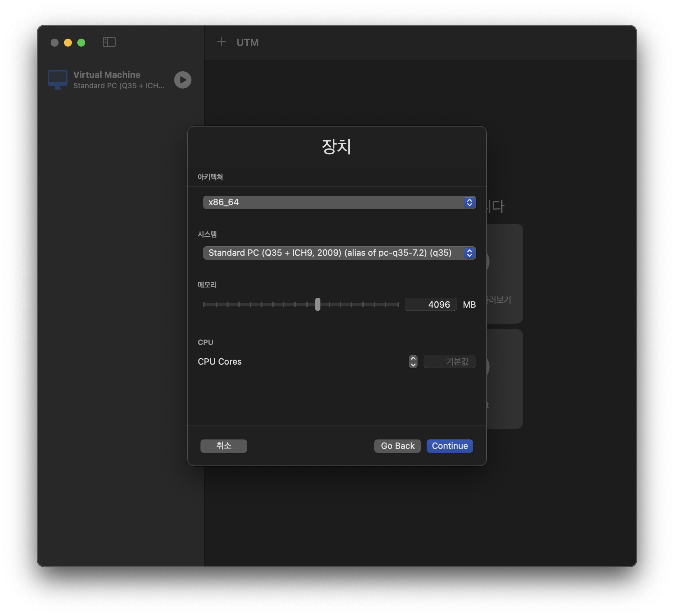
Task: Select the Virtual Machine entry in sidebar
Action: (x=120, y=80)
